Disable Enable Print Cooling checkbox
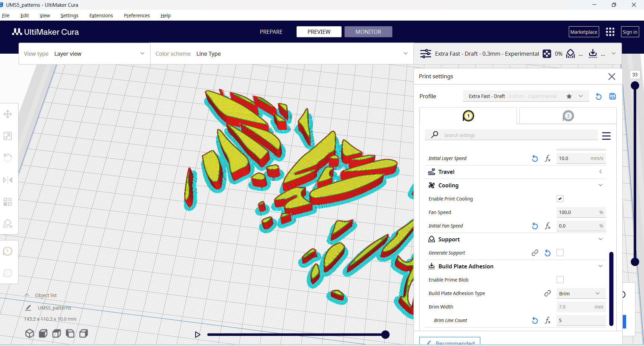Viewport: 644px width, 346px height. pyautogui.click(x=560, y=199)
